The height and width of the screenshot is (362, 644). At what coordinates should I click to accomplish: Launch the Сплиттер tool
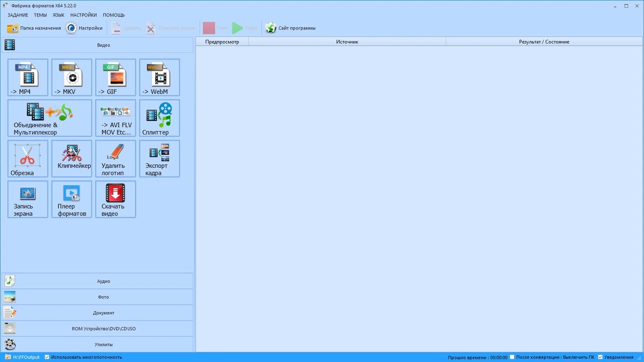pos(160,118)
